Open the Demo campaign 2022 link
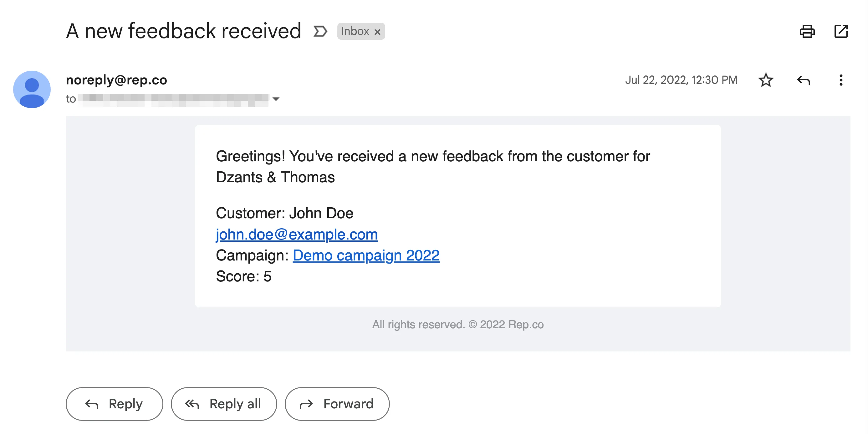868x434 pixels. (366, 255)
